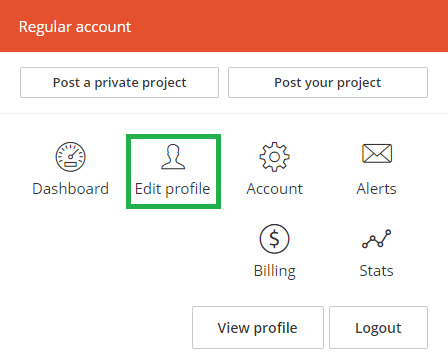Select the Billing dollar coin icon
Viewport: 448px width, 363px height.
pos(274,239)
